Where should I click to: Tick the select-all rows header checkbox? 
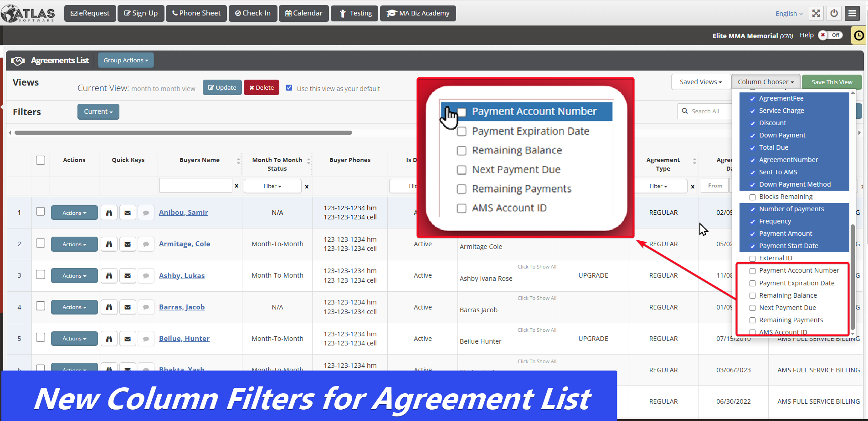[x=41, y=160]
